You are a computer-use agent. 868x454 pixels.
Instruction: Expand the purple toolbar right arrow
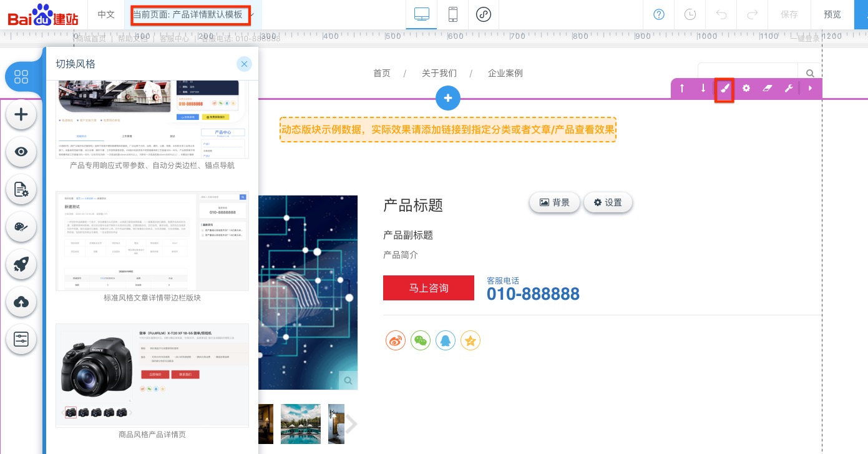pyautogui.click(x=811, y=89)
